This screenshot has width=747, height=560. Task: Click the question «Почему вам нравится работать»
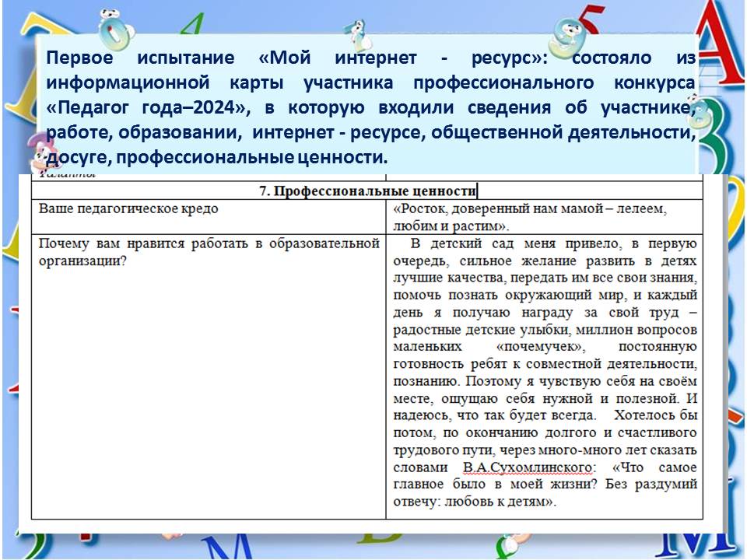pos(209,243)
